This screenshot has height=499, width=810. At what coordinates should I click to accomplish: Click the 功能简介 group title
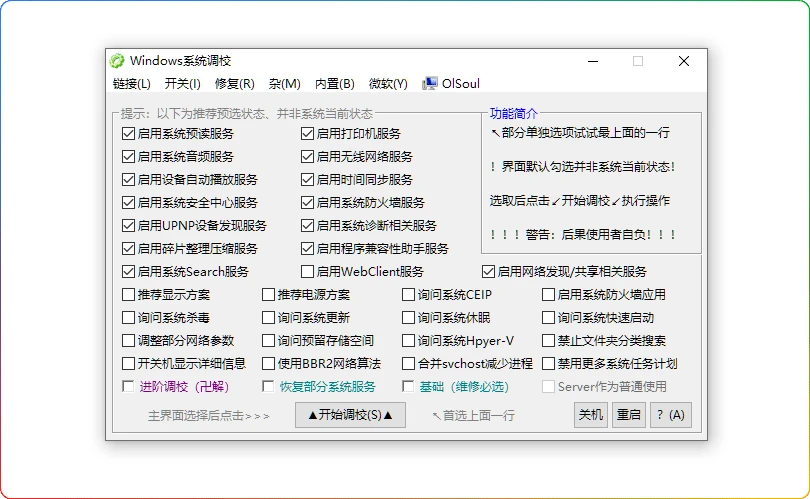click(513, 113)
